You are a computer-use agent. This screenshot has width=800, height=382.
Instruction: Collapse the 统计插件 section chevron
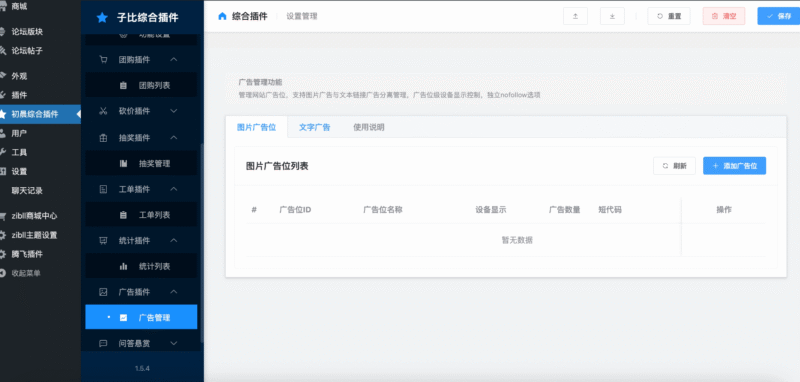click(173, 241)
